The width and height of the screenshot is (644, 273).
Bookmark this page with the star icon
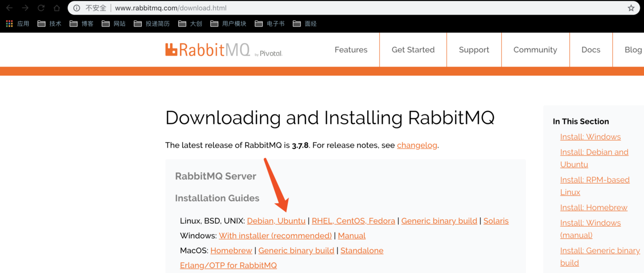click(631, 8)
